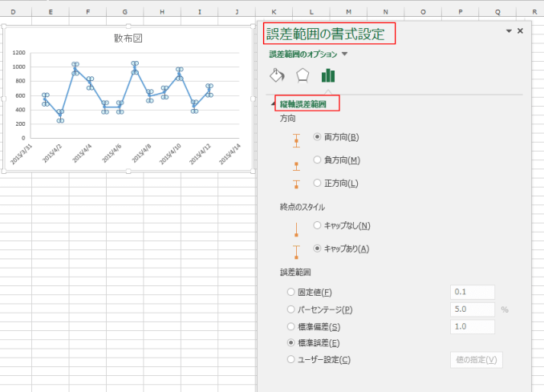Open the Effects pentagon tab
The image size is (544, 392).
[x=302, y=75]
